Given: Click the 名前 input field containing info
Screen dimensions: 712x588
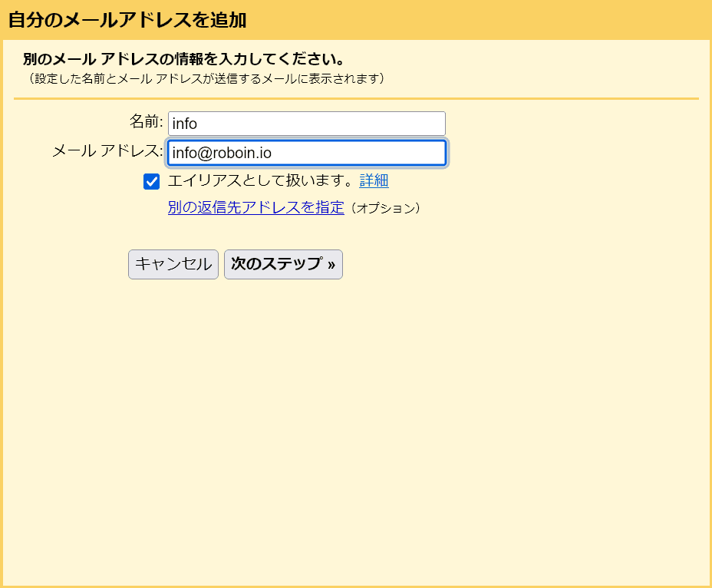Looking at the screenshot, I should tap(306, 124).
